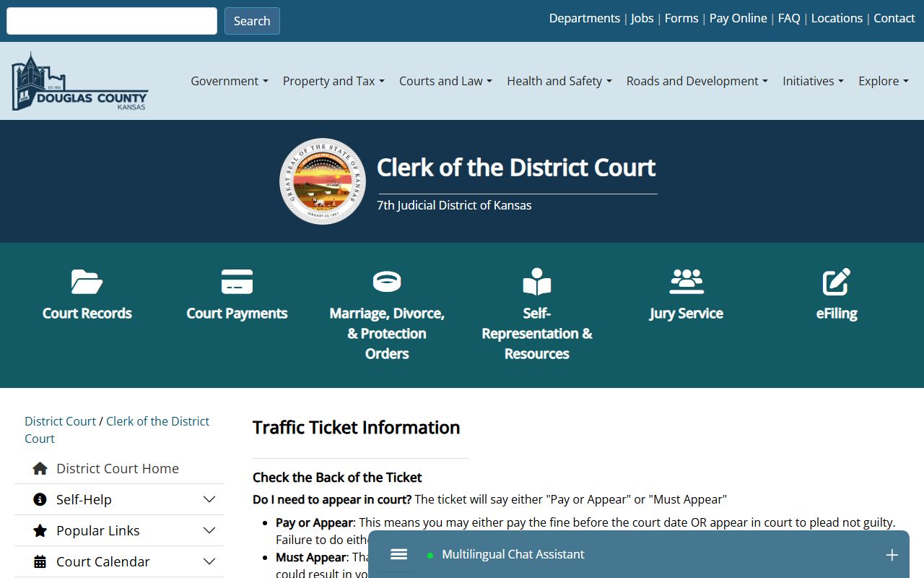924x578 pixels.
Task: Open the FAQ top link
Action: tap(789, 18)
